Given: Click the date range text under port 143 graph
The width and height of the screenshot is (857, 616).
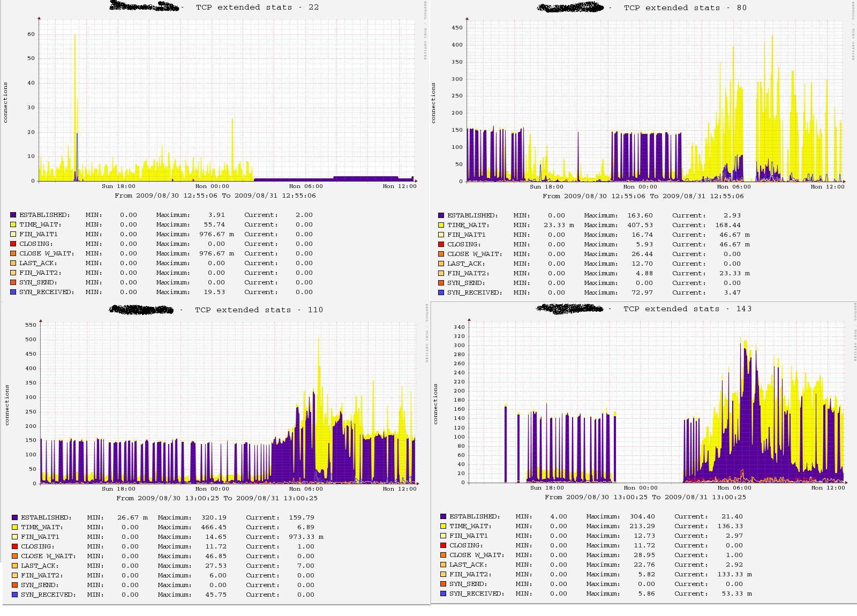Looking at the screenshot, I should pos(645,497).
